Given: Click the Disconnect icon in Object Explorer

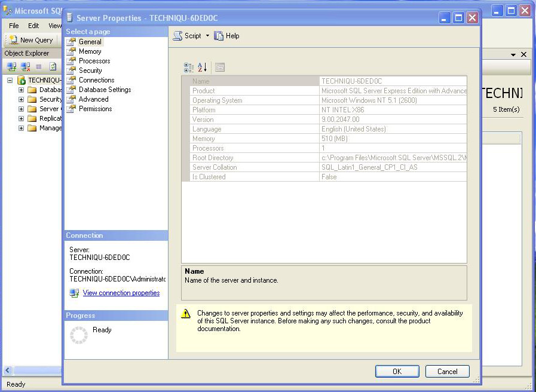Looking at the screenshot, I should pos(26,66).
